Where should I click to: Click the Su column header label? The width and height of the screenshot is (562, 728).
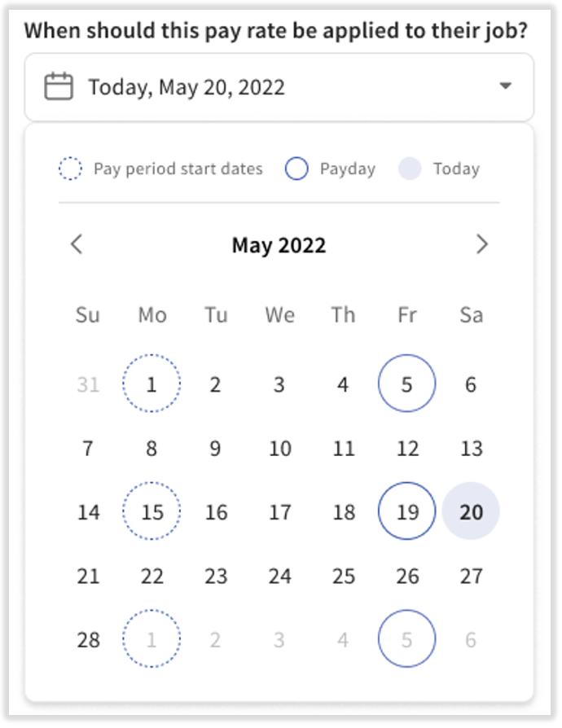click(88, 315)
